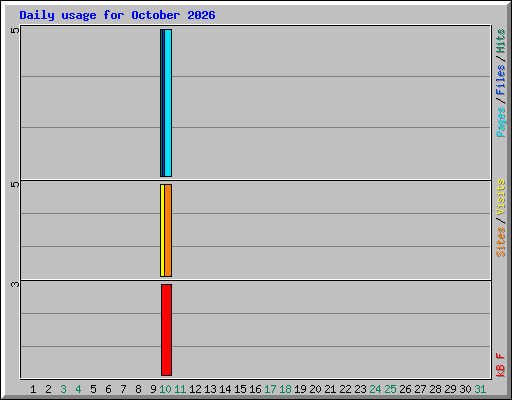The width and height of the screenshot is (512, 400).
Task: Click day '2' on the x-axis
Action: click(x=48, y=389)
